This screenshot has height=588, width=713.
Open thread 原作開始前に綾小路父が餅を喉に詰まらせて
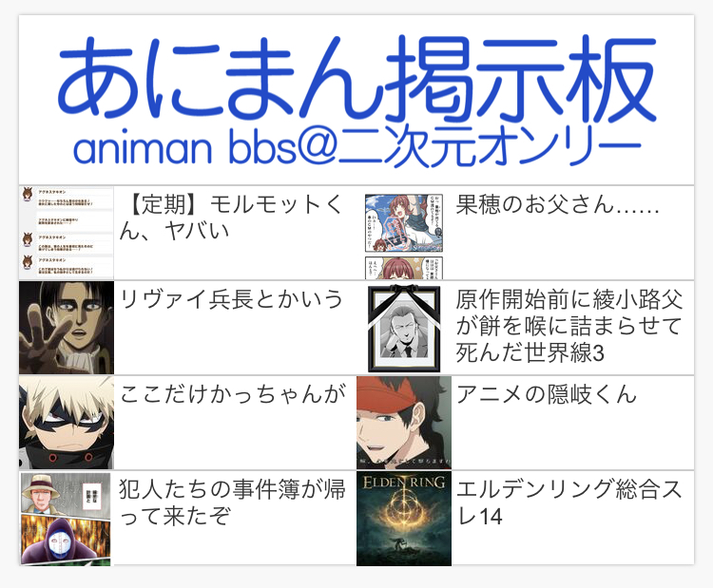click(x=569, y=326)
